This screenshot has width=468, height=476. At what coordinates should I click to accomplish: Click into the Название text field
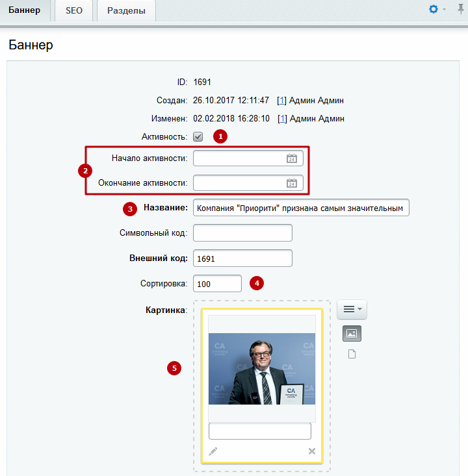click(x=301, y=208)
